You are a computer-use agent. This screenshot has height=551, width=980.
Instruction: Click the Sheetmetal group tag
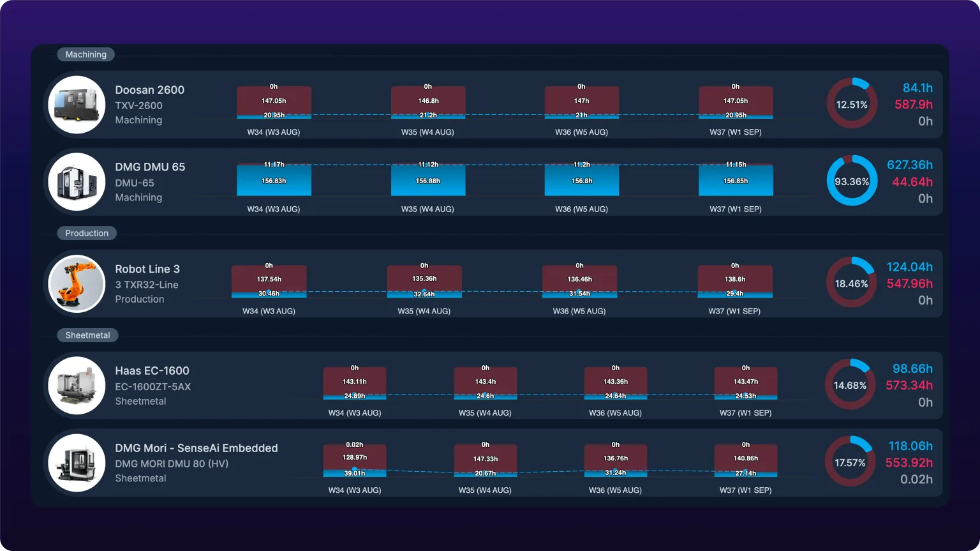click(x=87, y=335)
